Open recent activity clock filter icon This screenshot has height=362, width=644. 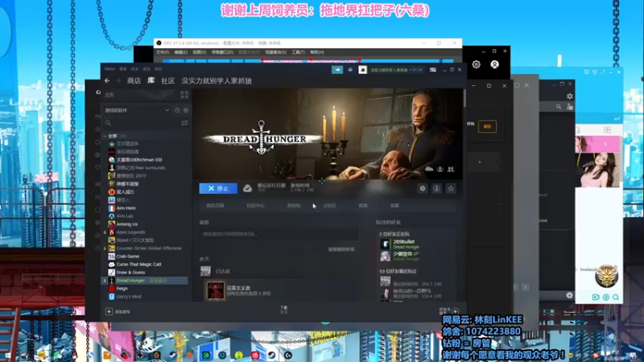[x=177, y=110]
